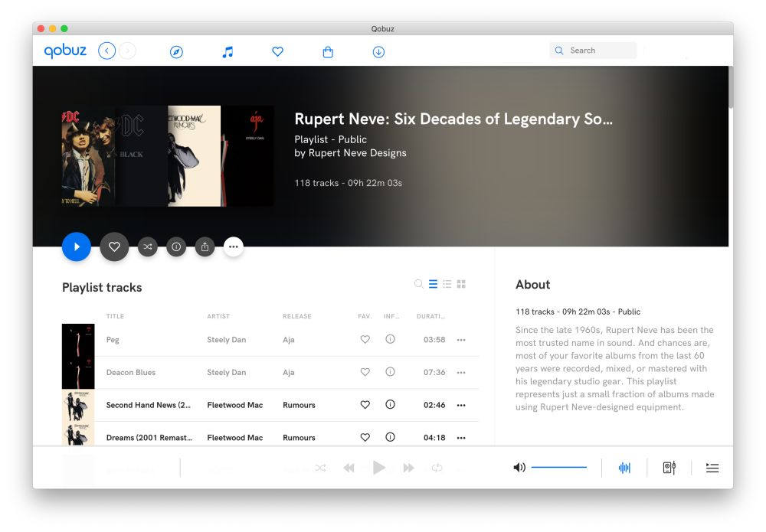The height and width of the screenshot is (532, 766).
Task: Switch to compact list view
Action: [x=433, y=284]
